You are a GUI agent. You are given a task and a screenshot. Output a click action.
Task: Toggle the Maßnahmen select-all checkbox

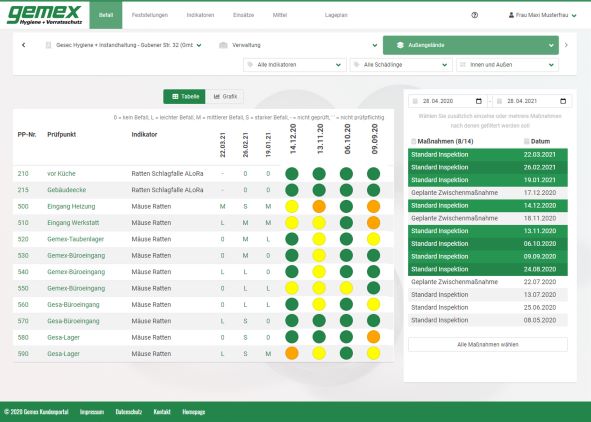413,141
